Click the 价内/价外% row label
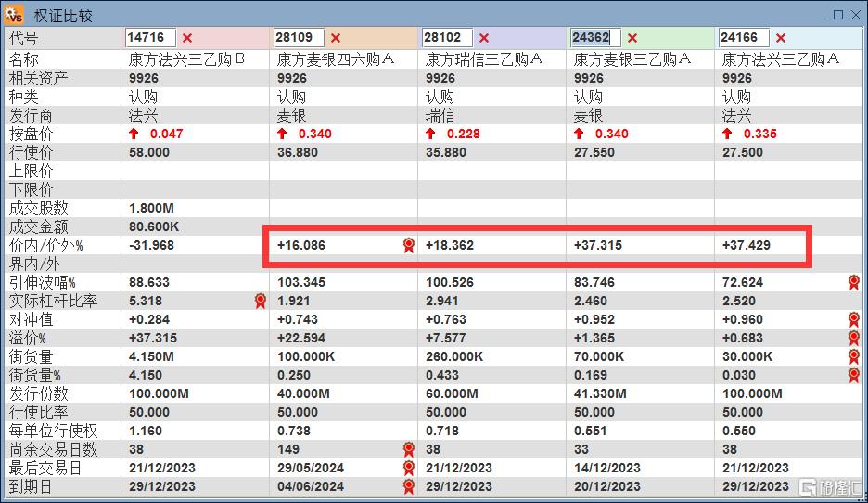Screen dimensions: 868x503 coord(46,245)
